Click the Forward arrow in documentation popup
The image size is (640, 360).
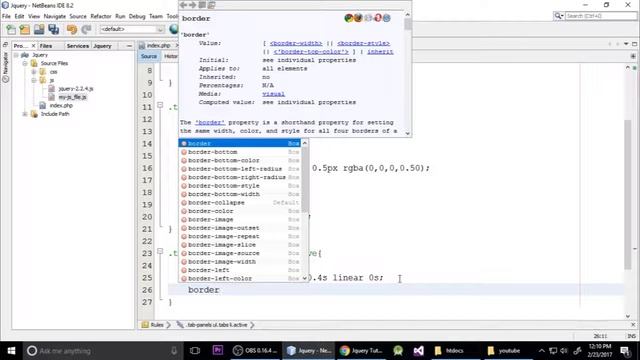[193, 5]
